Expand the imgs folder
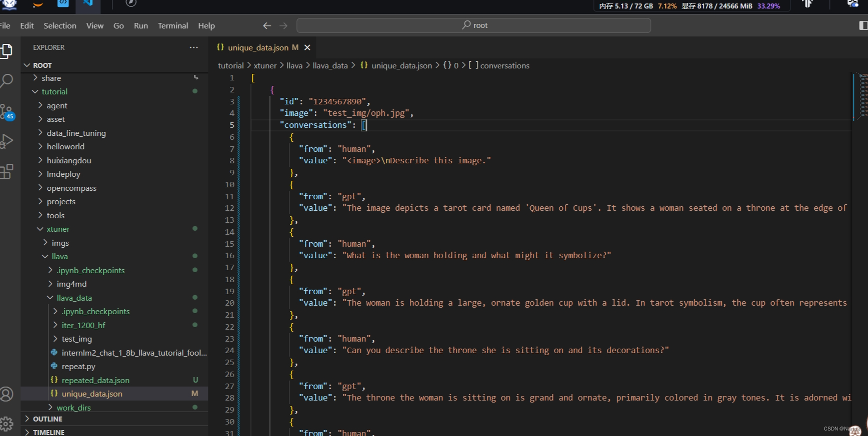This screenshot has height=436, width=868. (x=114, y=243)
